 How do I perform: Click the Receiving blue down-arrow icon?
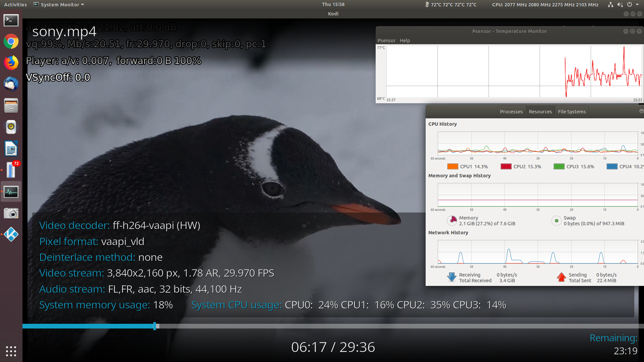(452, 277)
